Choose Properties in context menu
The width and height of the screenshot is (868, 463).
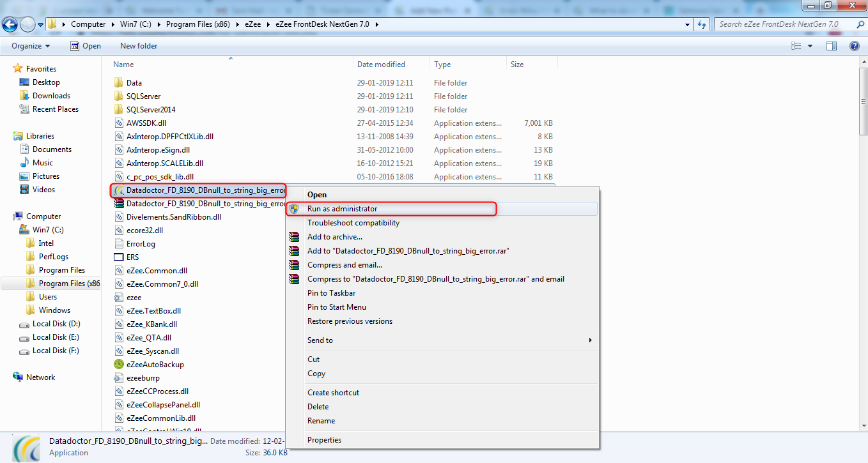[x=324, y=440]
